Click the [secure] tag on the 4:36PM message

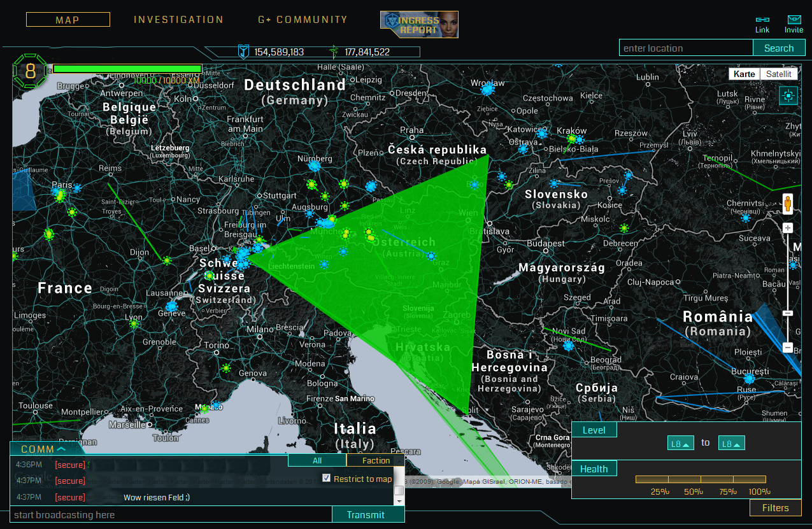point(70,465)
